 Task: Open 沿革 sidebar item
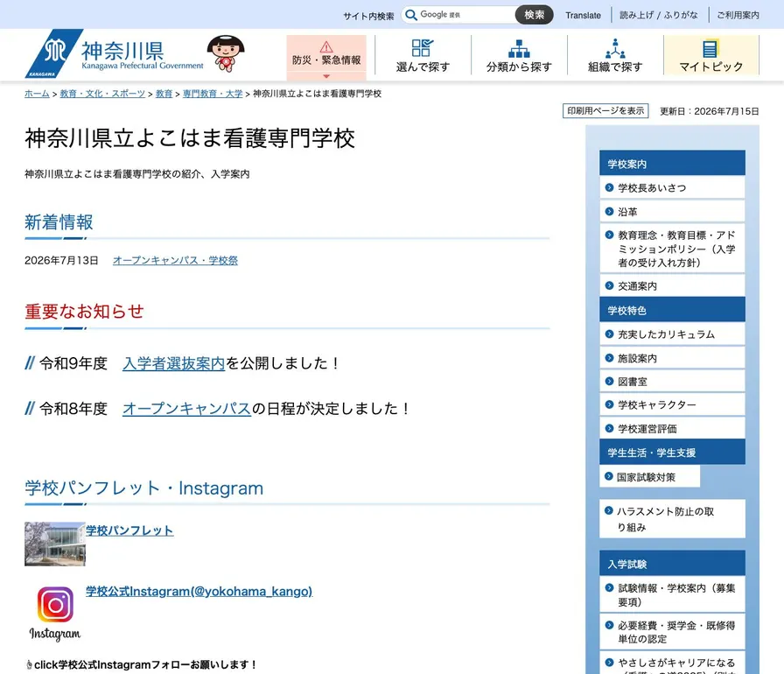tap(672, 212)
